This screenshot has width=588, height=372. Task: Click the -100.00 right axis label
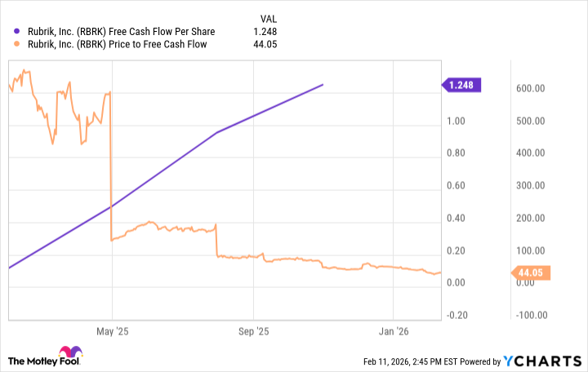point(533,315)
